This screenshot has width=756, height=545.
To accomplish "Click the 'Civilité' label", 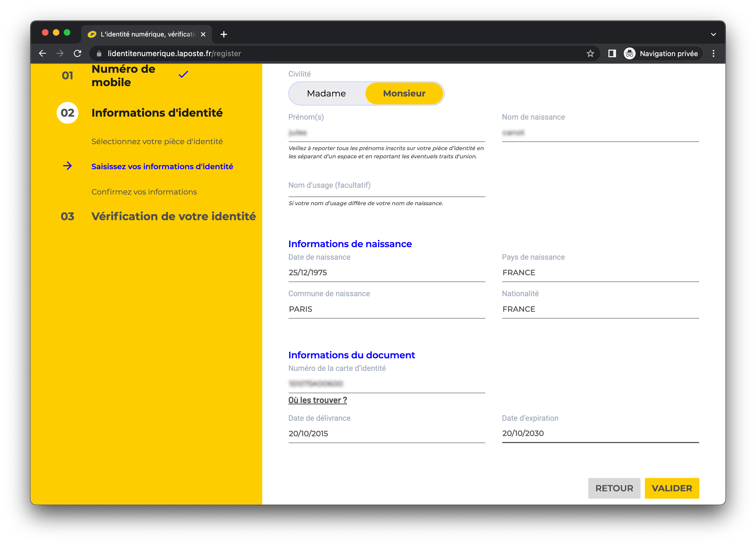I will (x=299, y=74).
